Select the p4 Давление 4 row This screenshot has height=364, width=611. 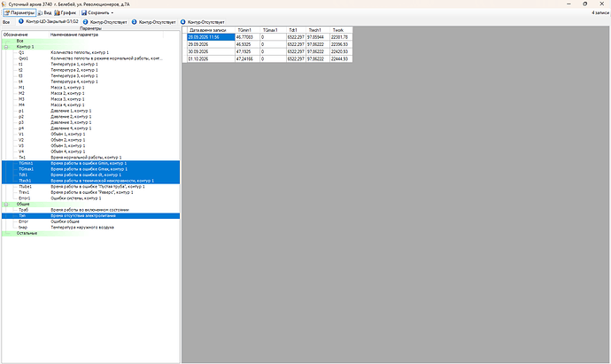pos(90,128)
